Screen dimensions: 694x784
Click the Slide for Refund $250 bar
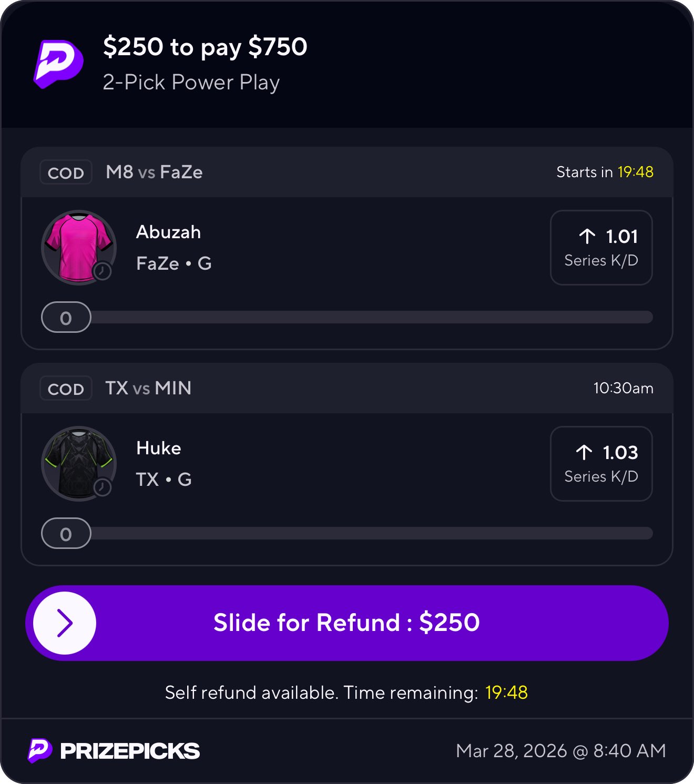pyautogui.click(x=346, y=623)
